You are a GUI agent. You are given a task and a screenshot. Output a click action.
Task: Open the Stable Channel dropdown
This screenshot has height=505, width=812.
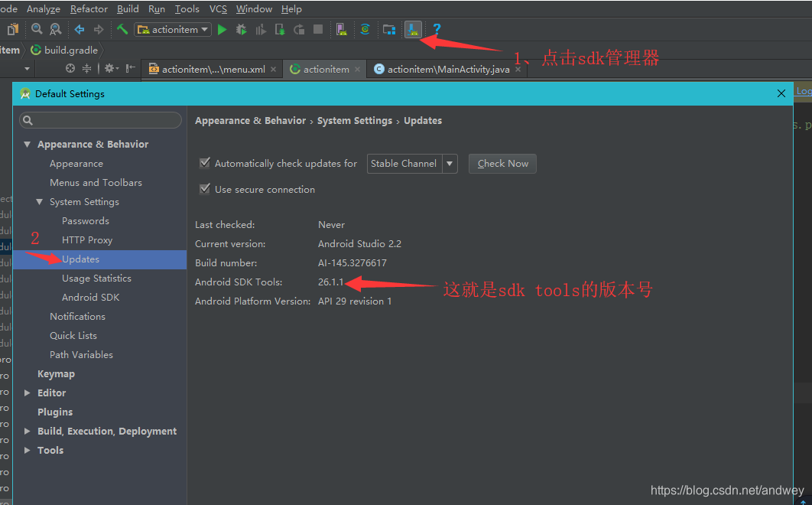(x=412, y=164)
